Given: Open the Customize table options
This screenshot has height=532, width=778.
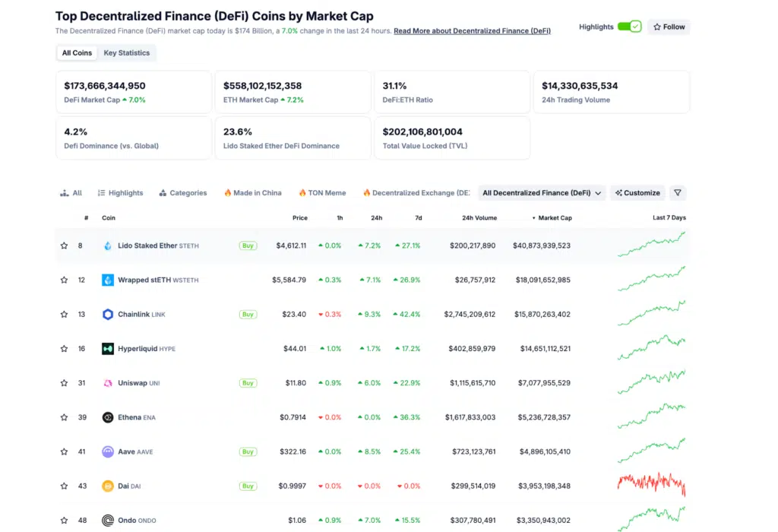Looking at the screenshot, I should click(638, 193).
